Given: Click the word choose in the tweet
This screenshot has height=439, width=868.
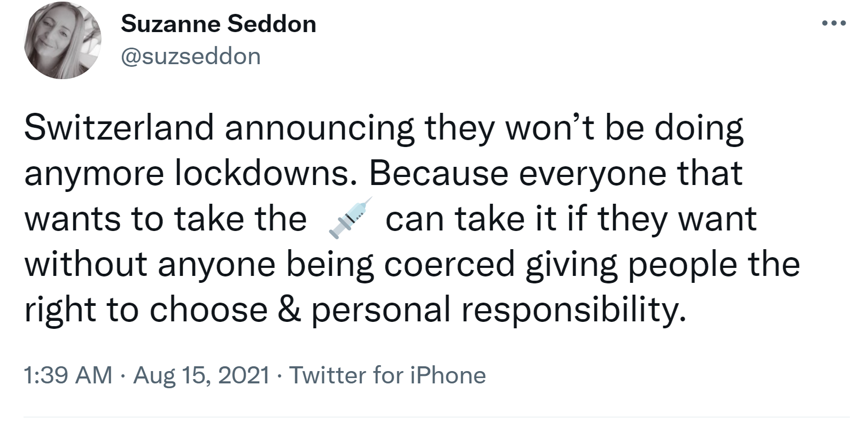Looking at the screenshot, I should click(x=208, y=310).
